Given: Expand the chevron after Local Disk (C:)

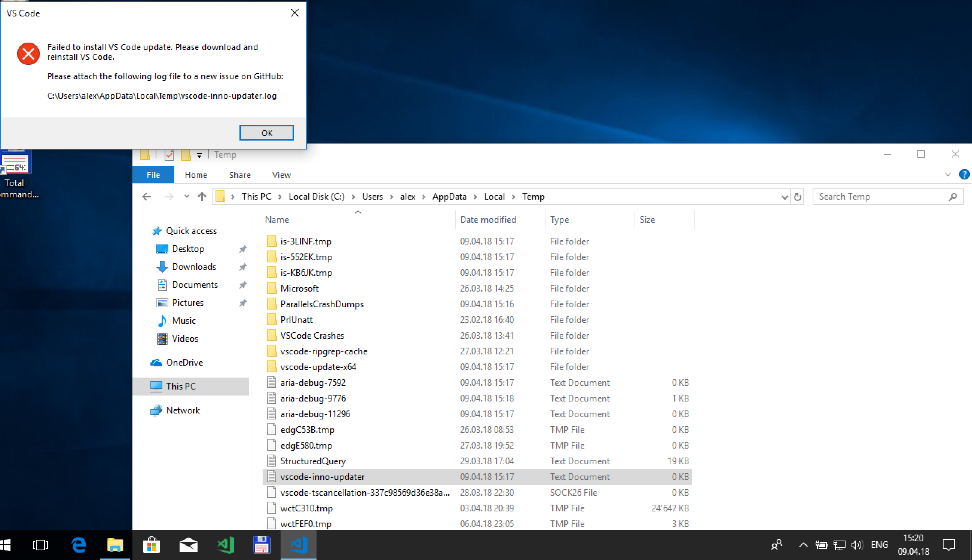Looking at the screenshot, I should click(x=353, y=197).
